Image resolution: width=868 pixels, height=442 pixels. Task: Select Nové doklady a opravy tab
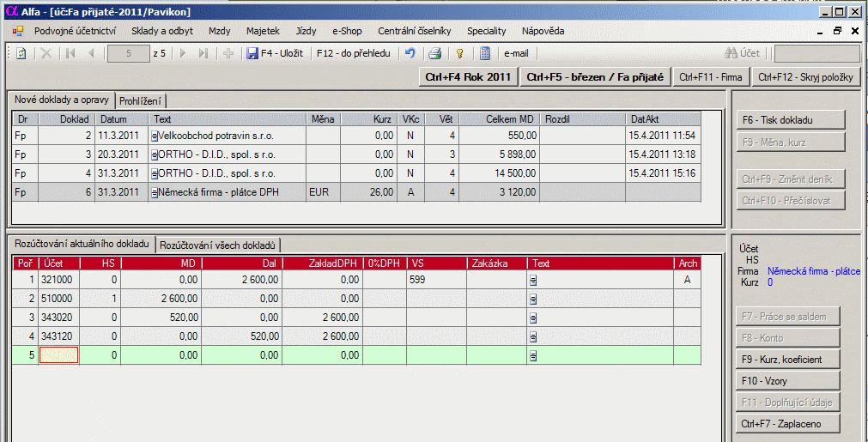[61, 100]
